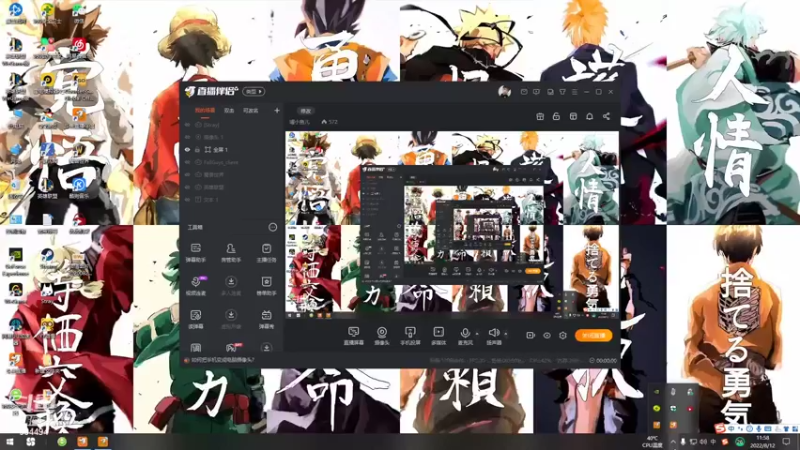Open the 读弹幕 tool in toolbox
Screen dimensions: 800x450
coord(196,319)
